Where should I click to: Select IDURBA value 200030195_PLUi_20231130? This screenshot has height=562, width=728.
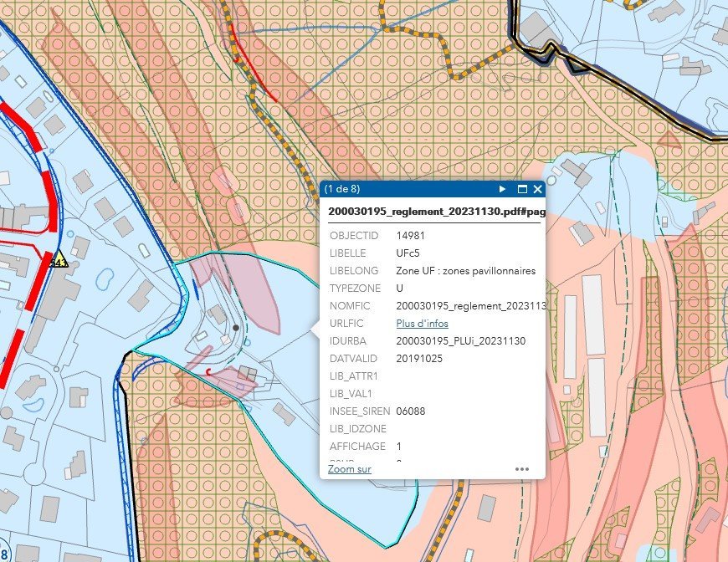pos(460,341)
